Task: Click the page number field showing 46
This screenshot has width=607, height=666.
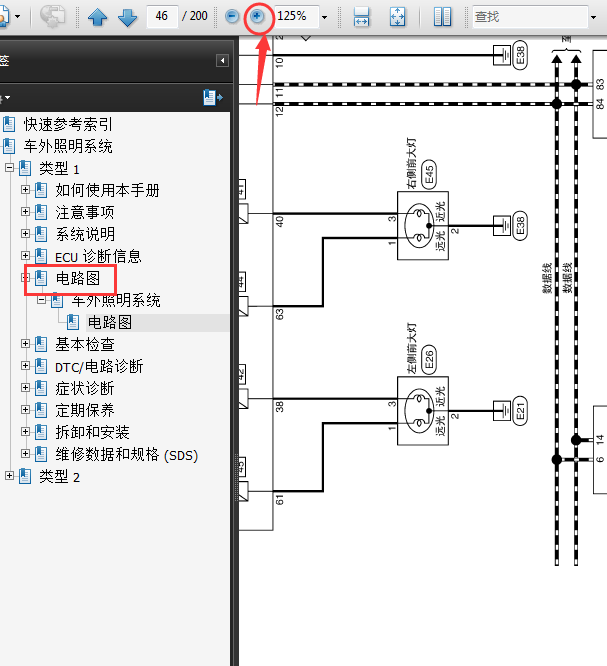Action: pos(162,17)
